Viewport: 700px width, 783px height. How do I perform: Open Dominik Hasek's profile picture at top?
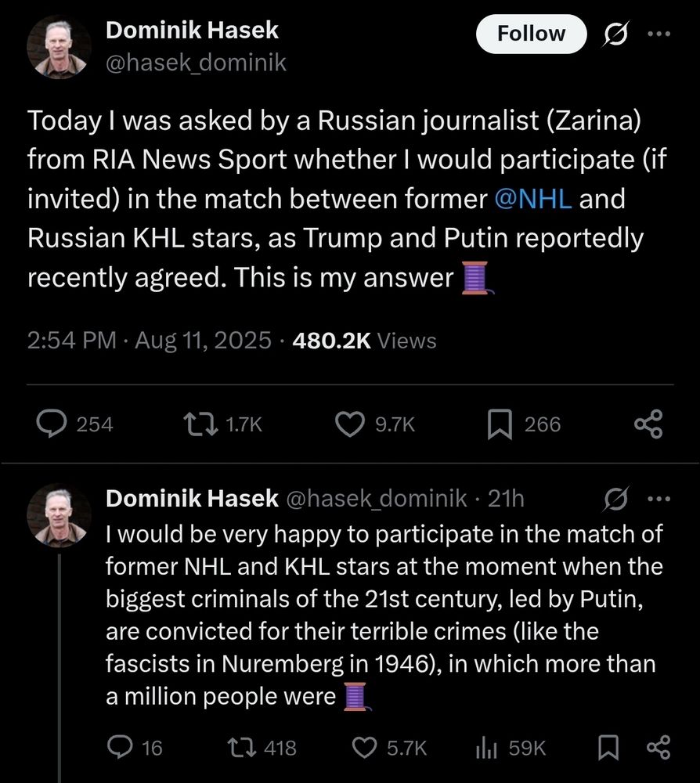coord(59,47)
